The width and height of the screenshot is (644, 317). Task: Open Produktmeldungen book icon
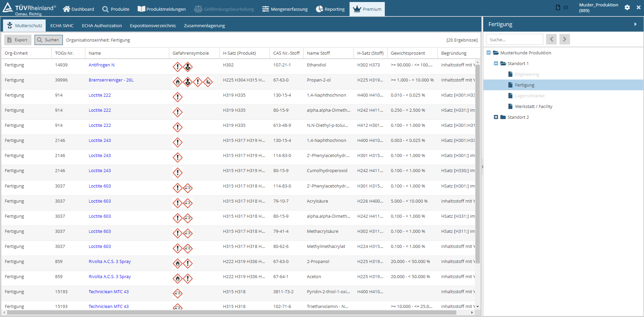click(141, 9)
